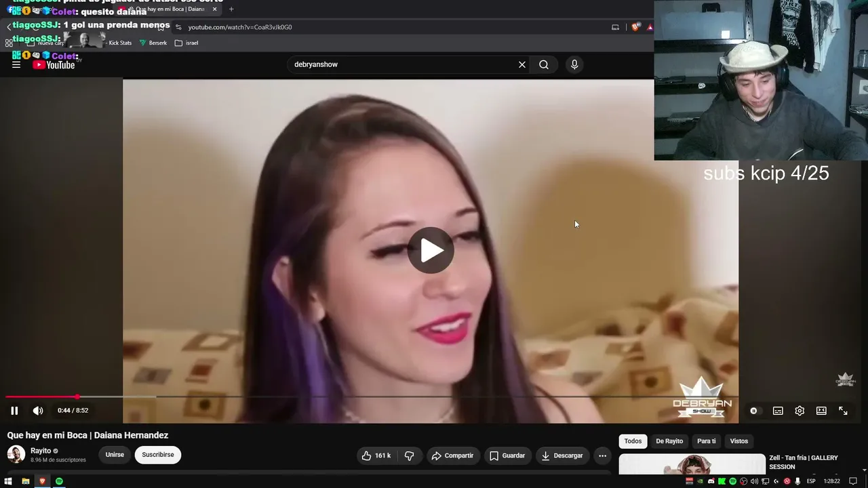The width and height of the screenshot is (868, 488).
Task: Select the Todos filter chip
Action: [633, 441]
